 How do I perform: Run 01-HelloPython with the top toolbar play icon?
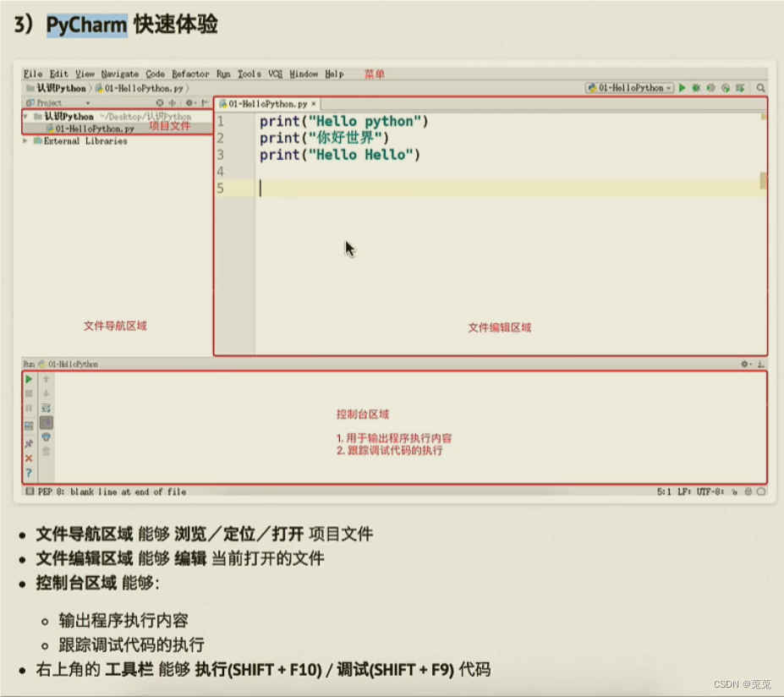pyautogui.click(x=682, y=88)
